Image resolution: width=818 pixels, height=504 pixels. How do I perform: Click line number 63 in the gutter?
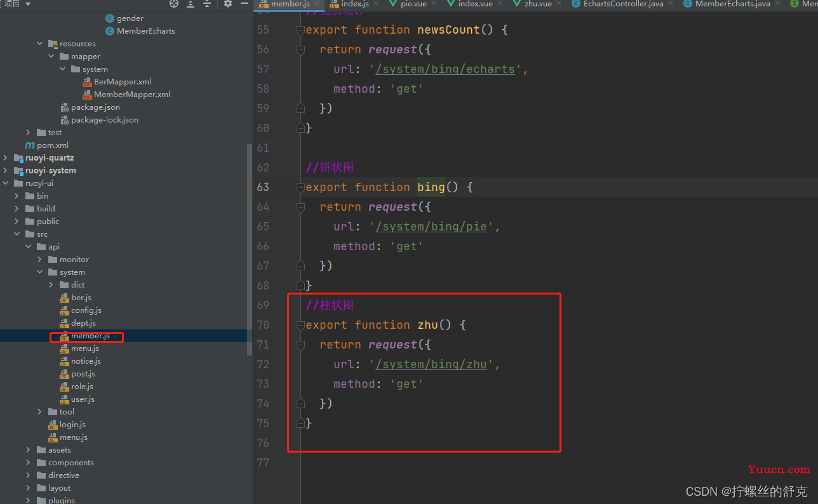[x=263, y=187]
